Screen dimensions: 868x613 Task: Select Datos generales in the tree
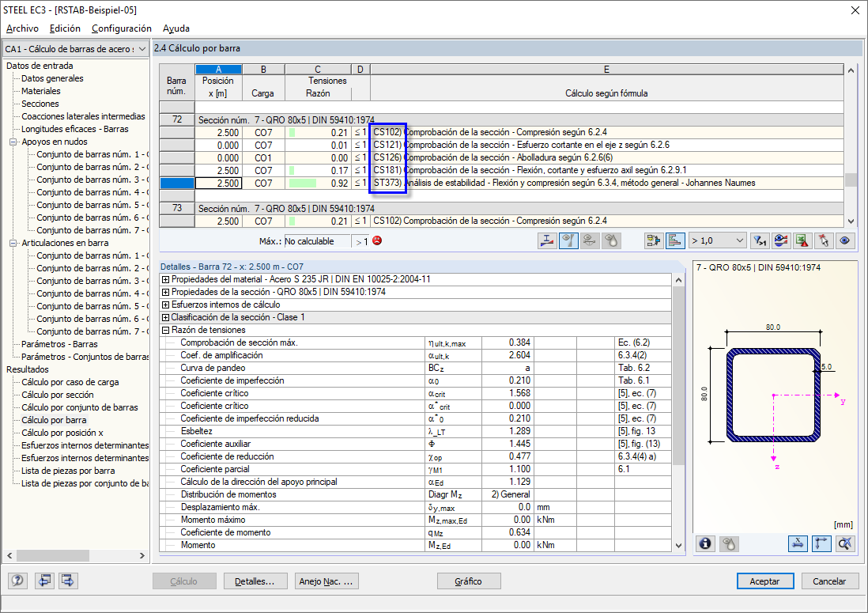[x=52, y=78]
